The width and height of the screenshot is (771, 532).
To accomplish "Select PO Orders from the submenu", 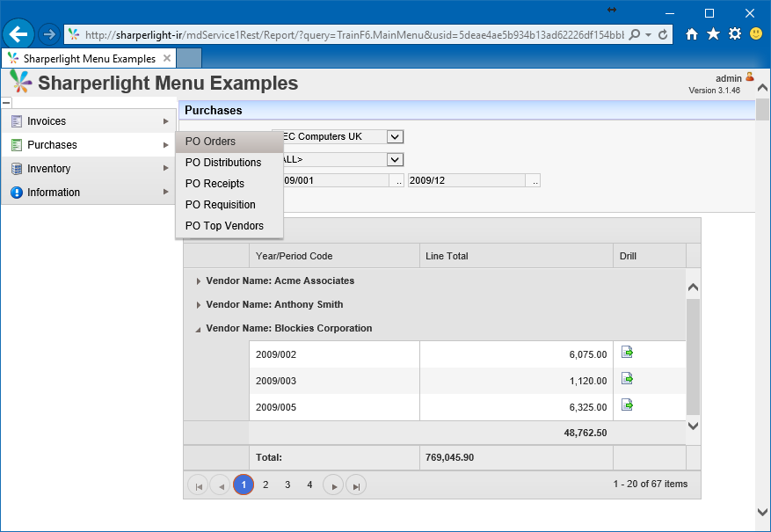I will (x=229, y=142).
